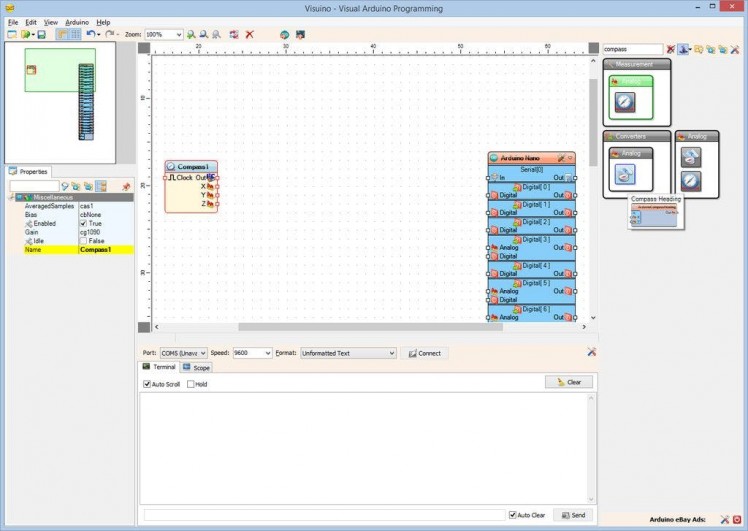Image resolution: width=748 pixels, height=531 pixels.
Task: Click the red X delete icon in toolbar
Action: (249, 34)
